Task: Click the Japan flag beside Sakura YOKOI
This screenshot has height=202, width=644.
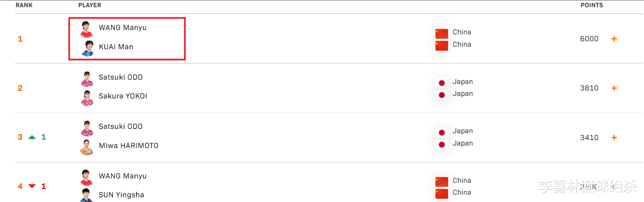Action: coord(442,95)
